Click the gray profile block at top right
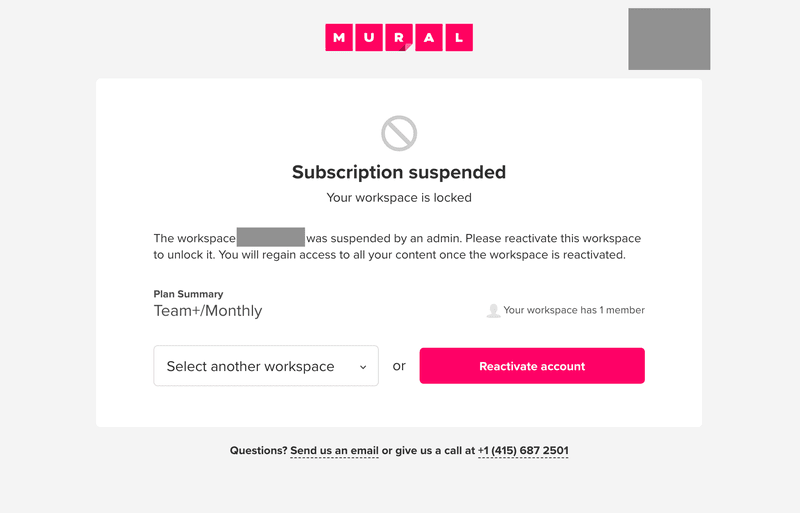The image size is (800, 513). (x=669, y=39)
